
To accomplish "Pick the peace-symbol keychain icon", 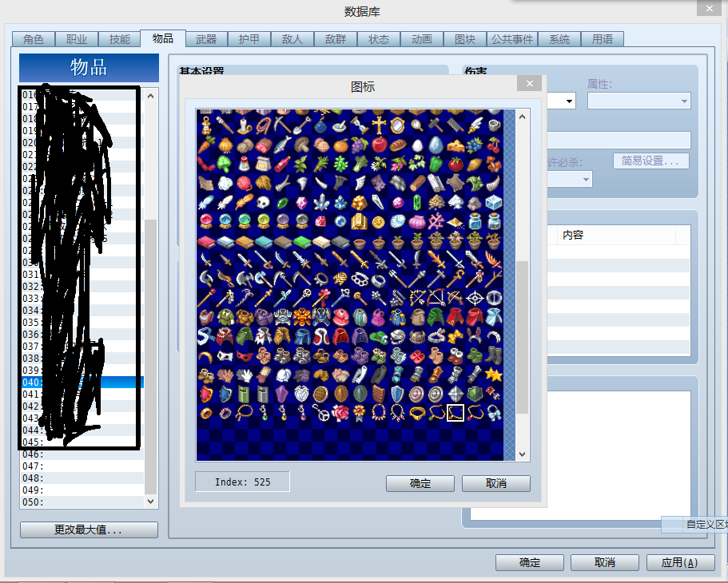I will (320, 413).
